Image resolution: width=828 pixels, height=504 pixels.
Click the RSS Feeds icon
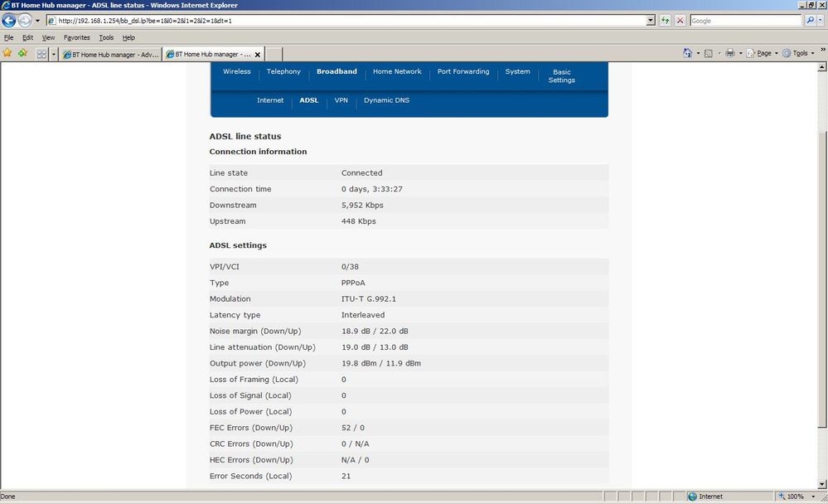click(709, 53)
